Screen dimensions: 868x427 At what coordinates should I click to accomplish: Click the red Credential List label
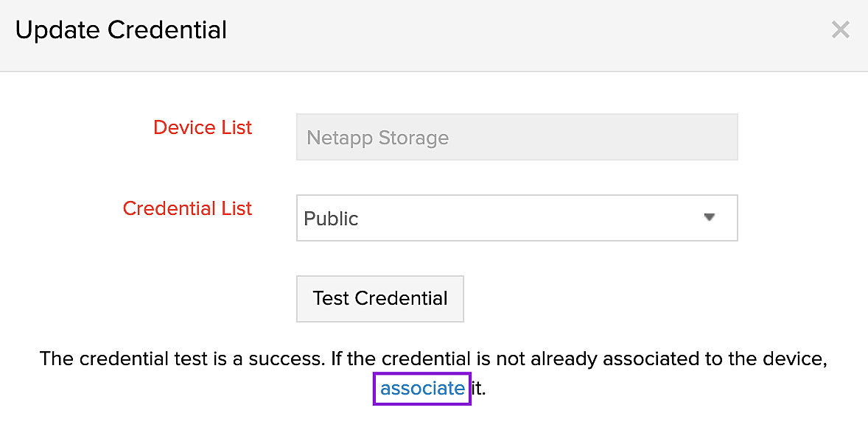click(187, 208)
